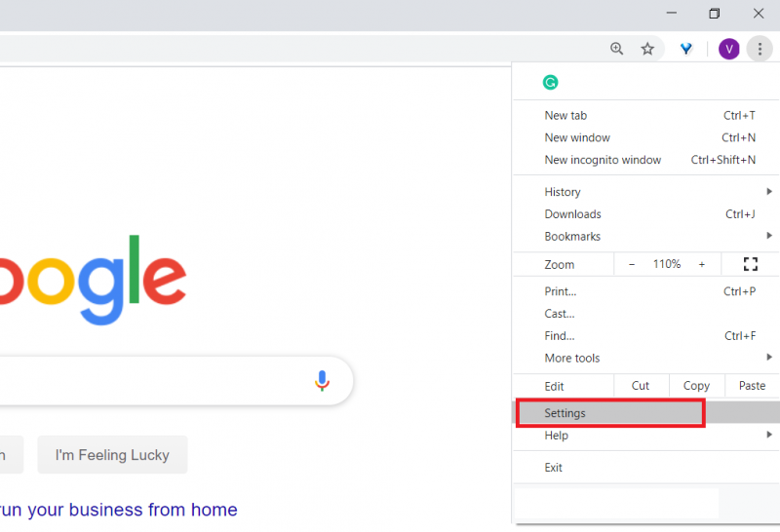This screenshot has height=532, width=780.
Task: Decrease zoom with the minus button
Action: pyautogui.click(x=632, y=264)
